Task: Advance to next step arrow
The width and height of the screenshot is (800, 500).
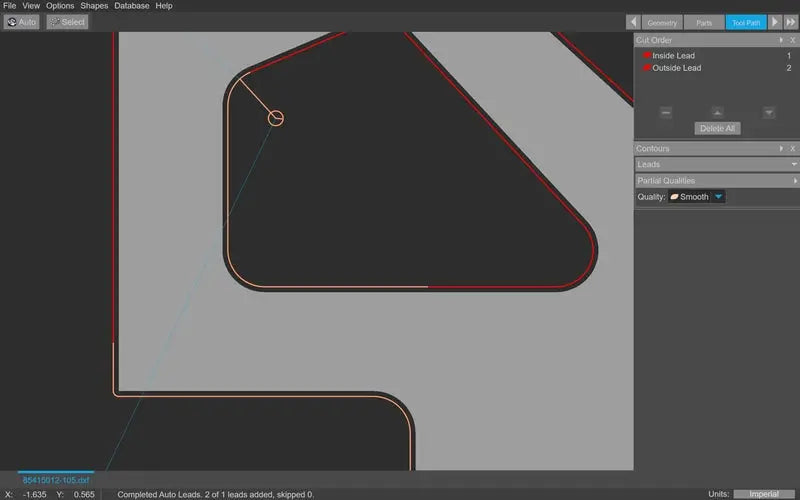Action: pyautogui.click(x=775, y=22)
